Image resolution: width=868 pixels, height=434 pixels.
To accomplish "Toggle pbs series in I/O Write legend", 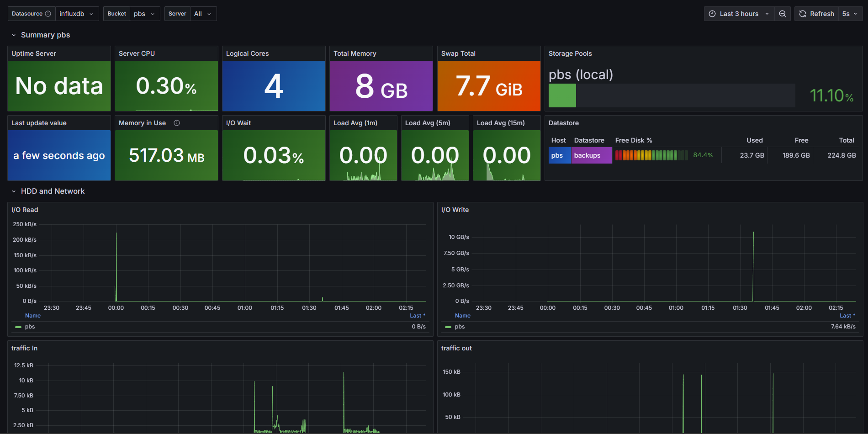I will (x=460, y=327).
